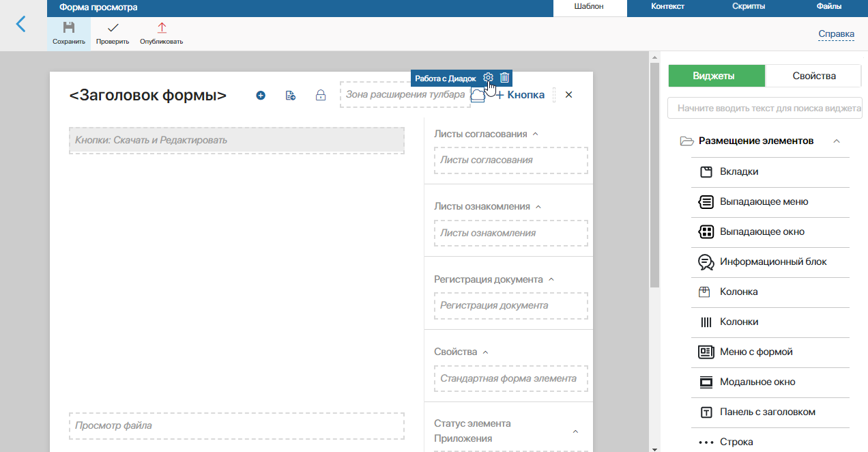The height and width of the screenshot is (452, 868).
Task: Select the Виджеты panel tab
Action: pyautogui.click(x=716, y=76)
